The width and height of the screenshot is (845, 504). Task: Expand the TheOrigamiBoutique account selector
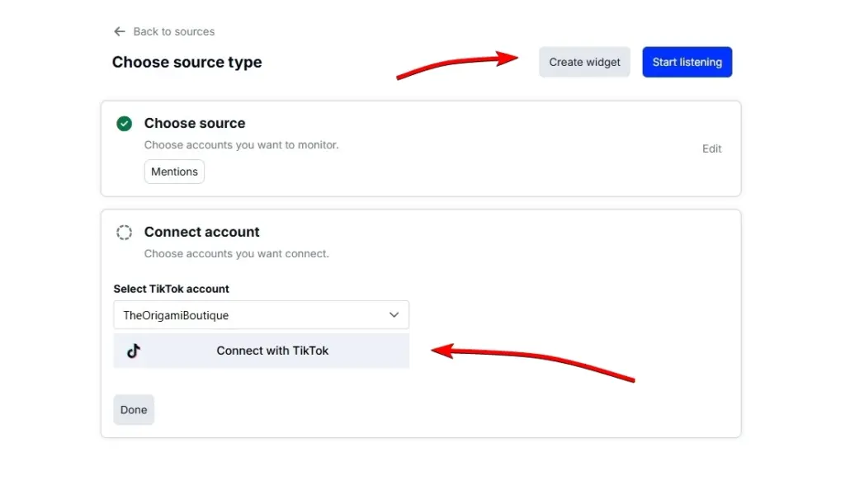click(261, 315)
